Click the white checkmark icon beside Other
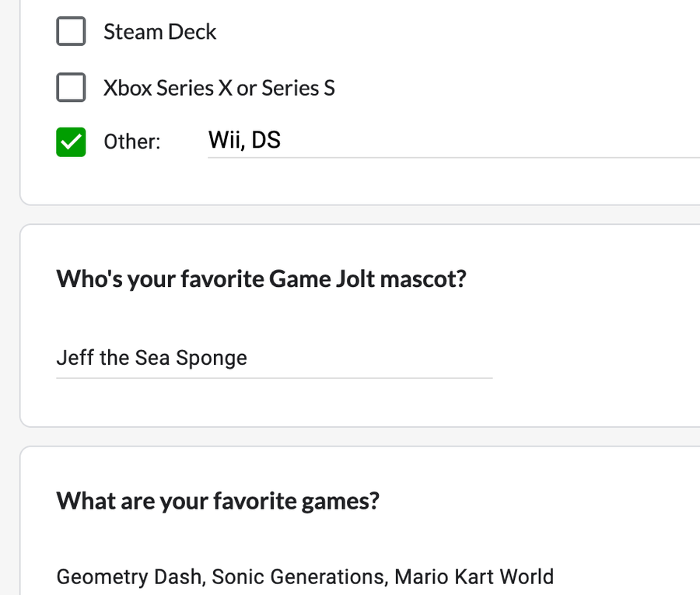The height and width of the screenshot is (595, 700). (71, 142)
